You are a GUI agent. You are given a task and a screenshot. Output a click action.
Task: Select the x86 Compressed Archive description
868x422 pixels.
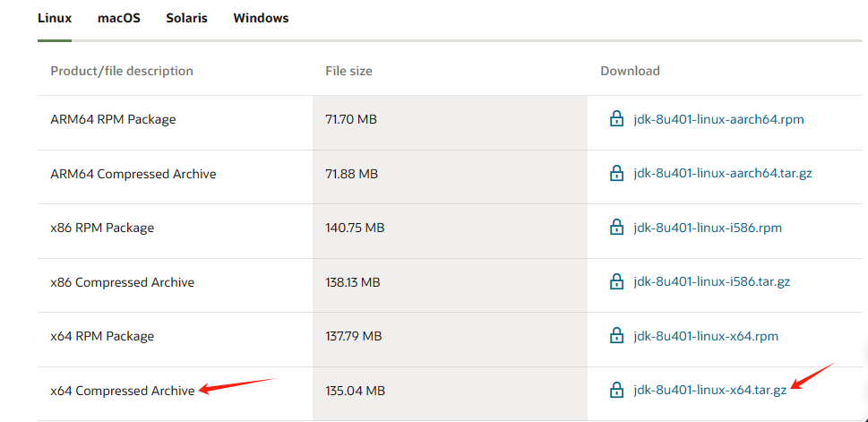coord(123,282)
